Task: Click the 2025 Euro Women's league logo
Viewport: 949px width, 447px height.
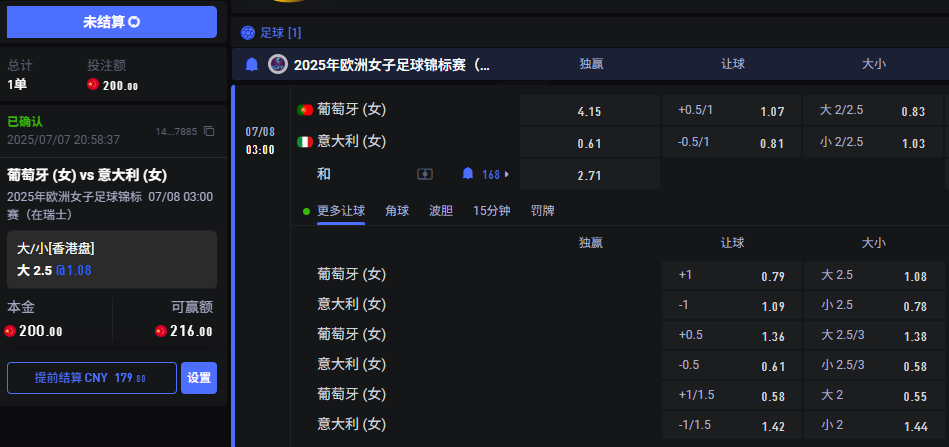Action: pos(277,65)
